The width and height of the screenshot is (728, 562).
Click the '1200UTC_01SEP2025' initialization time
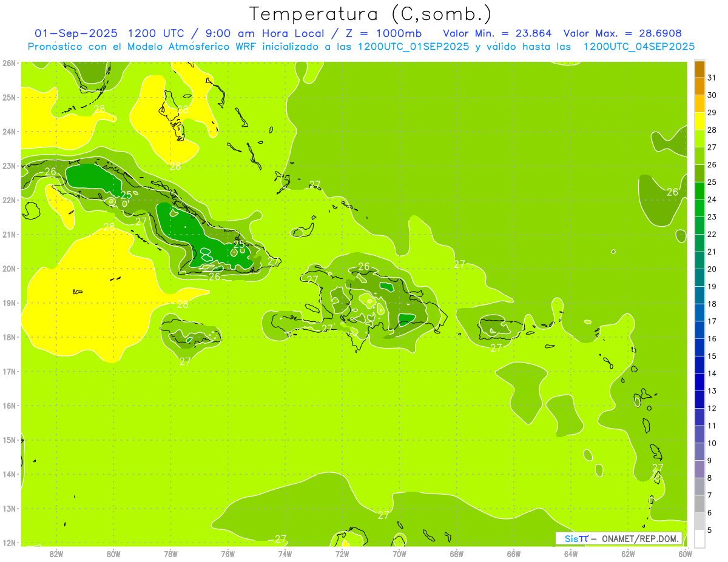(x=414, y=47)
